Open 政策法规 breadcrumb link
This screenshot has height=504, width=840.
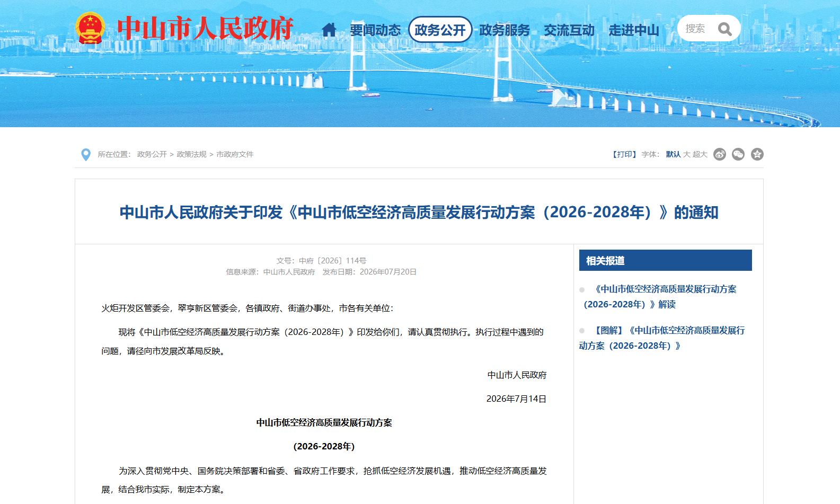191,154
